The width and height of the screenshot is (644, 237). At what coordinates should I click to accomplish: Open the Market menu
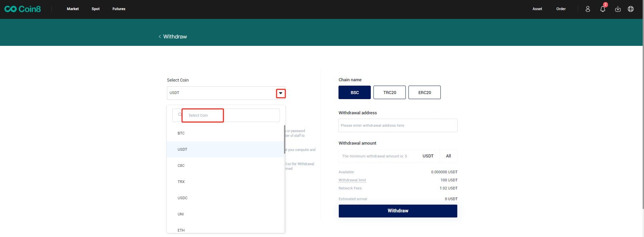73,9
